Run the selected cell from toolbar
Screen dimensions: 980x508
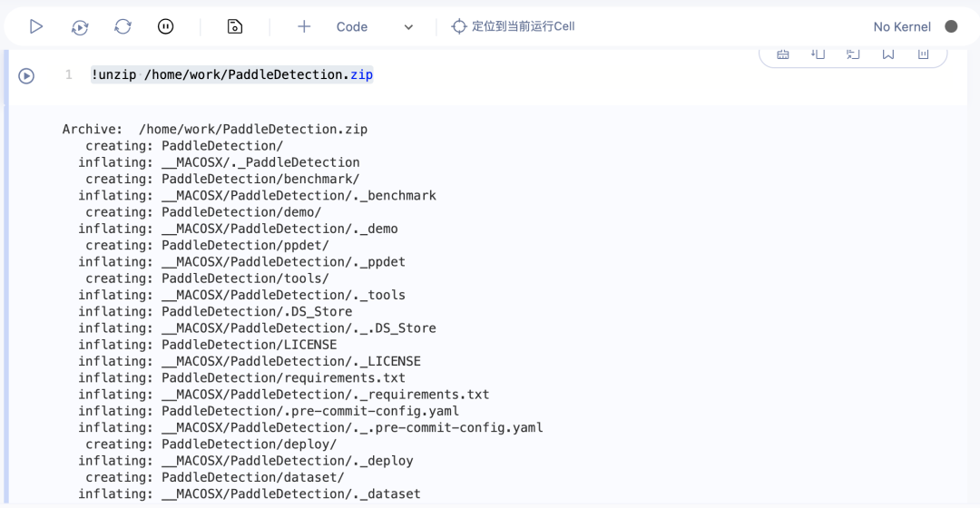tap(36, 26)
